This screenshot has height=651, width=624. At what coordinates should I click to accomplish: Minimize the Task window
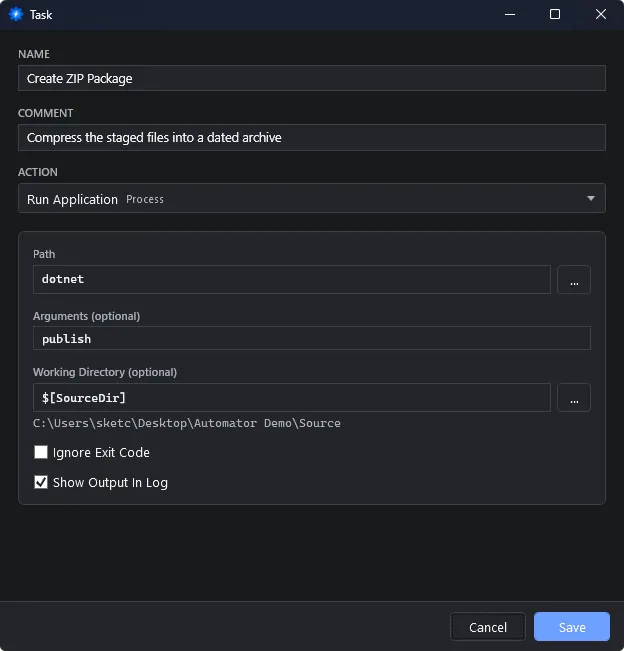(510, 15)
